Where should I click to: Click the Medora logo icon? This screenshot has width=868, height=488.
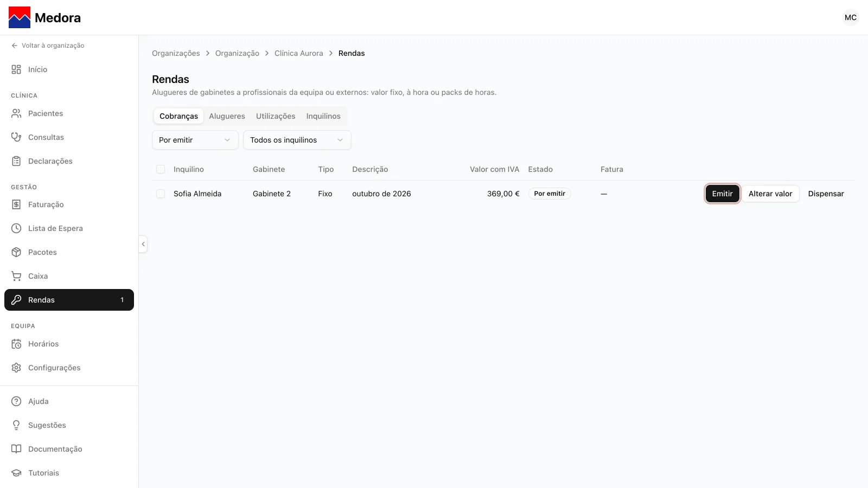pyautogui.click(x=20, y=17)
